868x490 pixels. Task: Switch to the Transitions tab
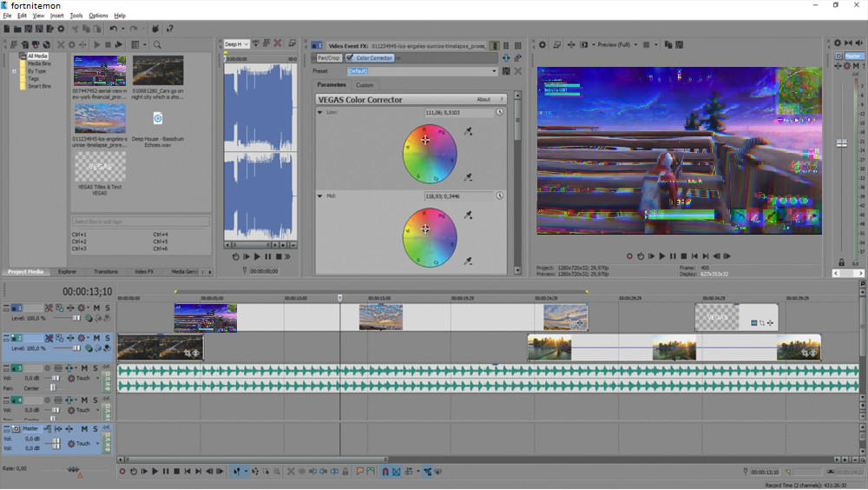[105, 272]
